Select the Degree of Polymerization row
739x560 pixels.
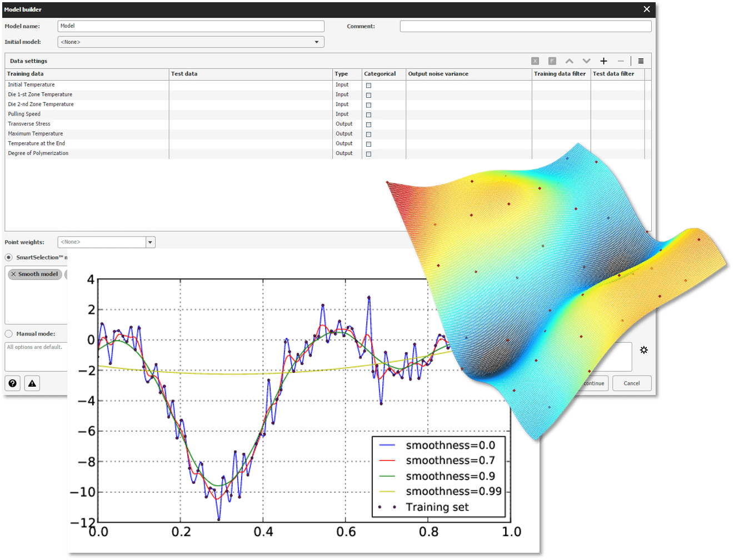328,153
